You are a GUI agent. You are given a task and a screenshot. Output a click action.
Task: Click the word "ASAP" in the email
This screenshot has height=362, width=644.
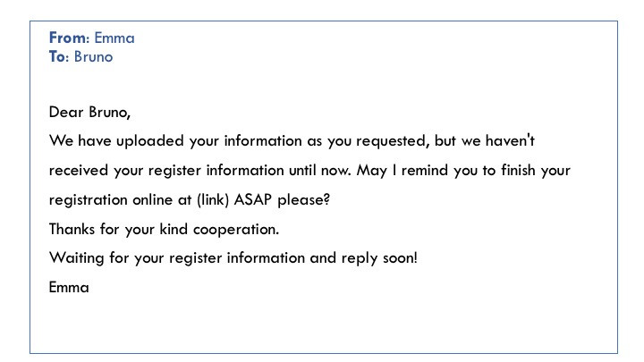[252, 199]
